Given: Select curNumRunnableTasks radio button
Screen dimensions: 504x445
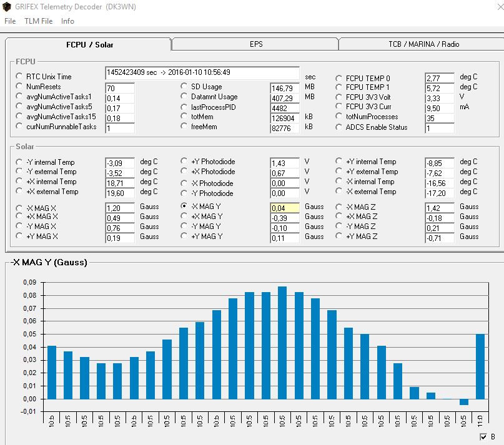Looking at the screenshot, I should [19, 126].
